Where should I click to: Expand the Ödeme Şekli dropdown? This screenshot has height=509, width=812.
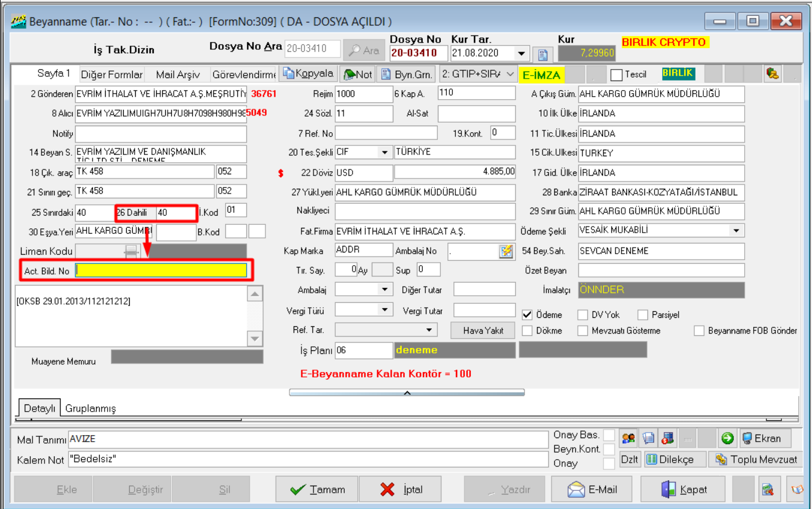click(x=736, y=230)
